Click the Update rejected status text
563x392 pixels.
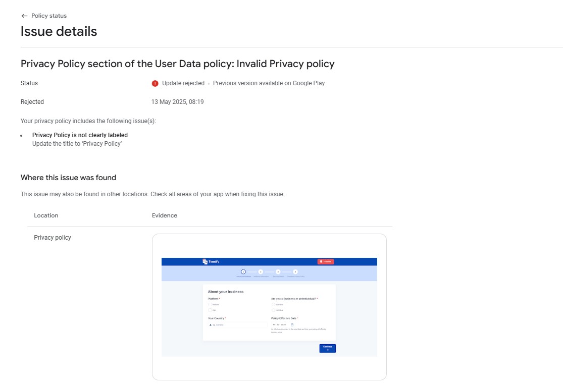click(183, 83)
